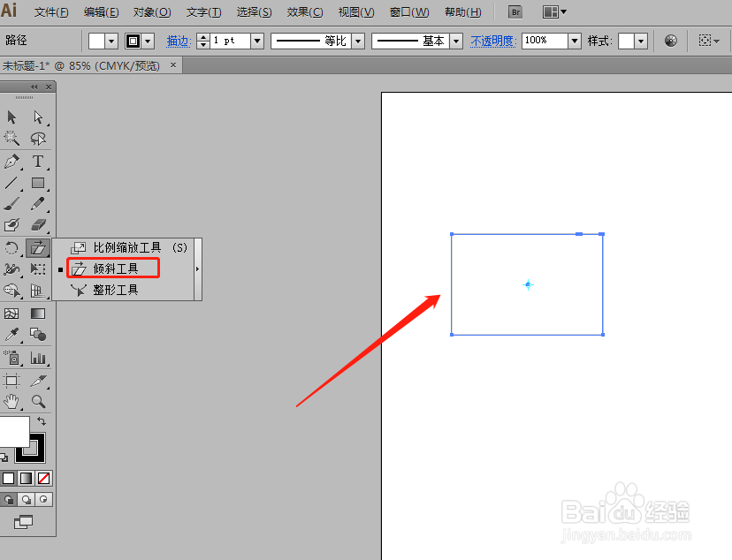Set paint type to Gradient
This screenshot has height=560, width=732.
pos(27,478)
